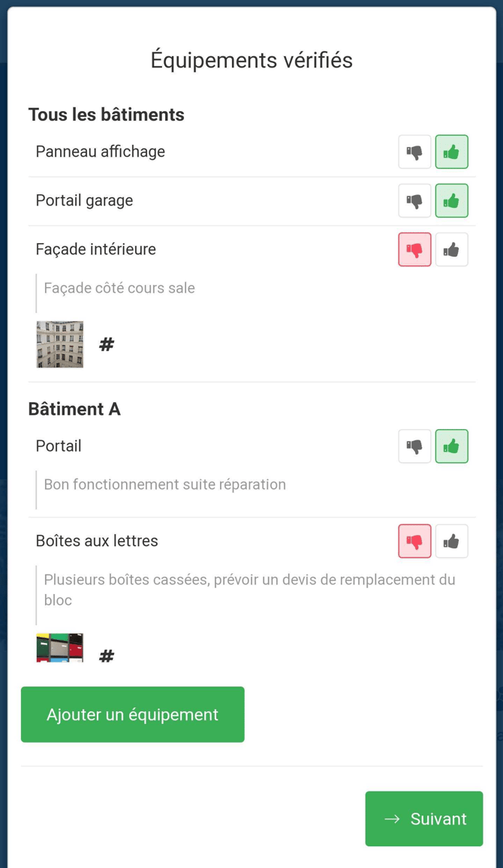Click hash icon beside façade photo
The height and width of the screenshot is (868, 503).
(x=107, y=344)
